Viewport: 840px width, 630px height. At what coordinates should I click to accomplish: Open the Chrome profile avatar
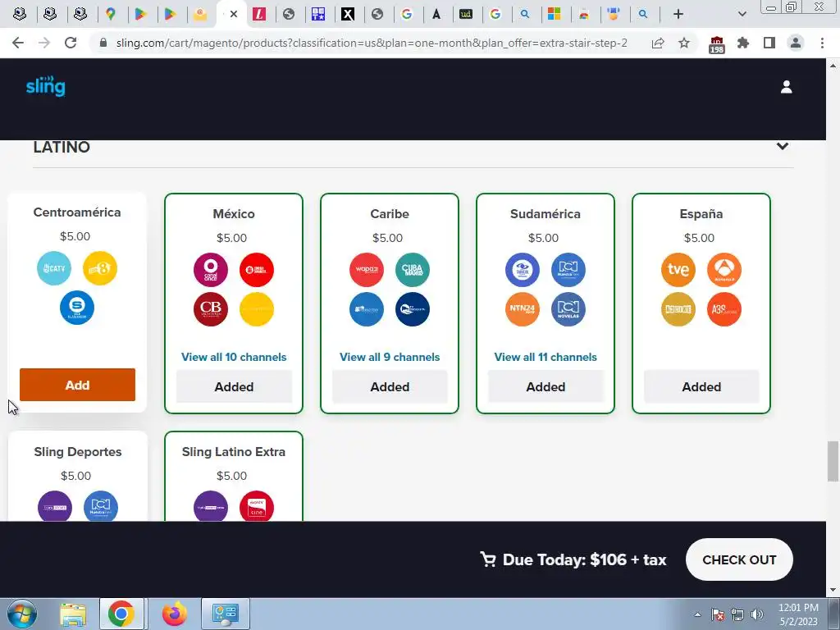796,43
